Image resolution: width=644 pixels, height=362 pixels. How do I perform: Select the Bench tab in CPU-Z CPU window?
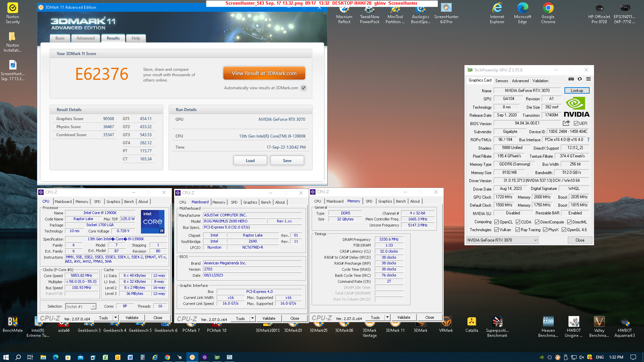point(129,202)
